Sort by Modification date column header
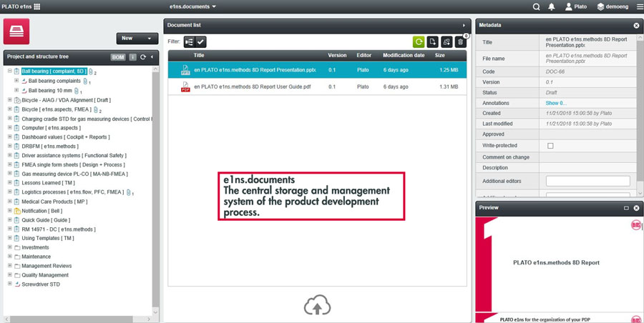Image resolution: width=644 pixels, height=323 pixels. 404,56
